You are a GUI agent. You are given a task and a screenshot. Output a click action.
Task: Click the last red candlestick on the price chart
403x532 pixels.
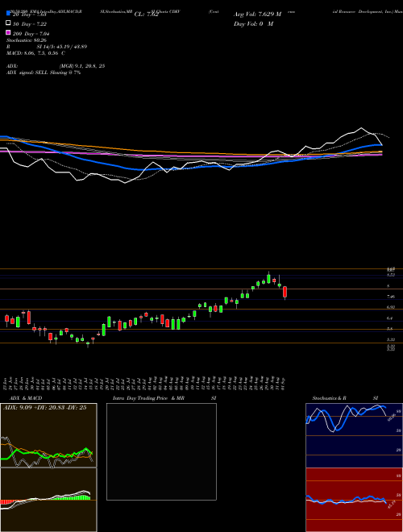[285, 292]
